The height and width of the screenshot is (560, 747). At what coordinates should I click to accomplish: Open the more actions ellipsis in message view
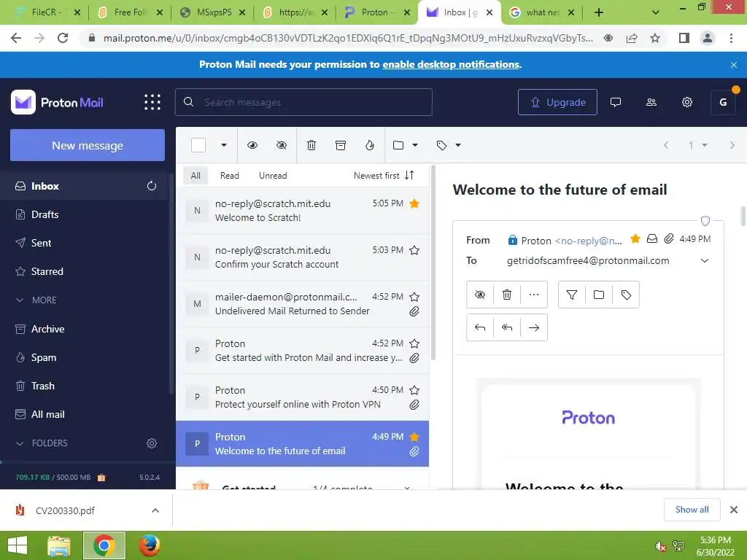[534, 295]
